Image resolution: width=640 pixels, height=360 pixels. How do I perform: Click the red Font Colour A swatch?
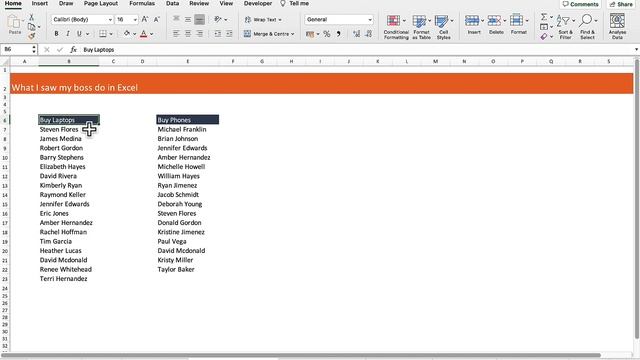tap(143, 33)
